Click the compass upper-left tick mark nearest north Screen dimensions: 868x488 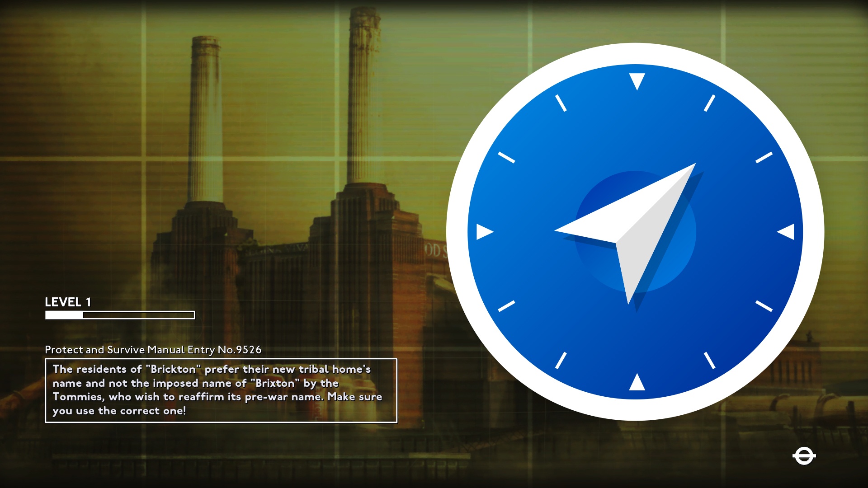[x=561, y=103]
